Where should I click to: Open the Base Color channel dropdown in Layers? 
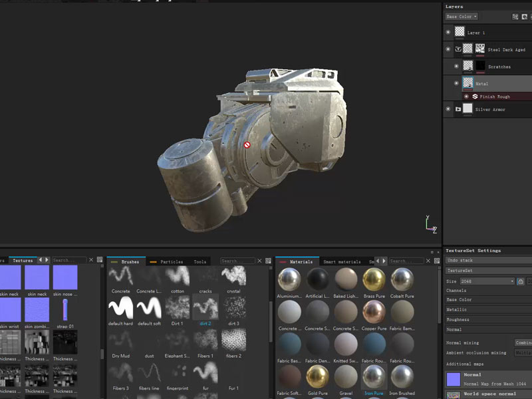(x=461, y=17)
